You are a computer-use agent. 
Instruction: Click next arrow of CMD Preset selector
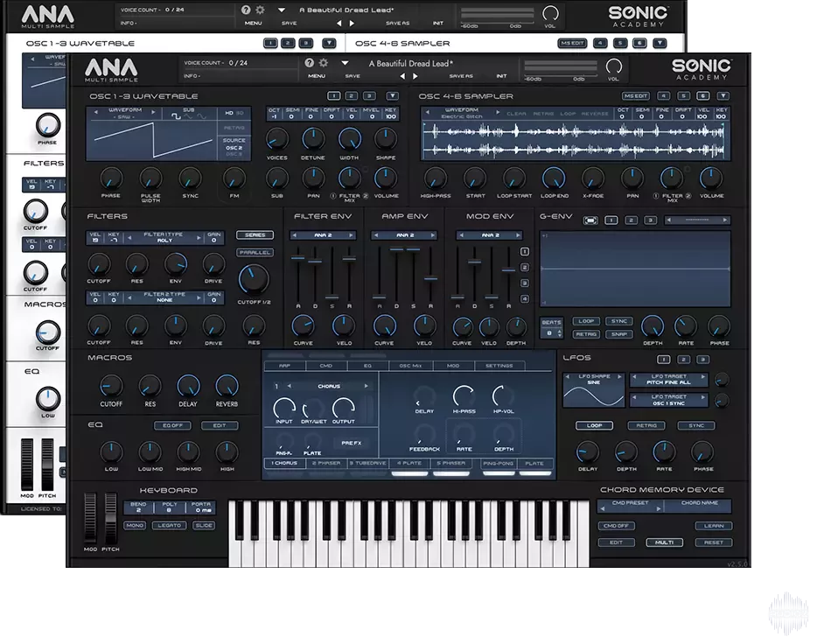[659, 508]
